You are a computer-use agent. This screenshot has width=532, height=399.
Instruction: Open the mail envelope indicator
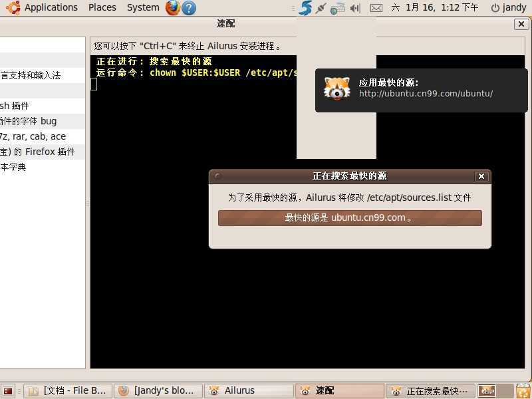point(376,8)
